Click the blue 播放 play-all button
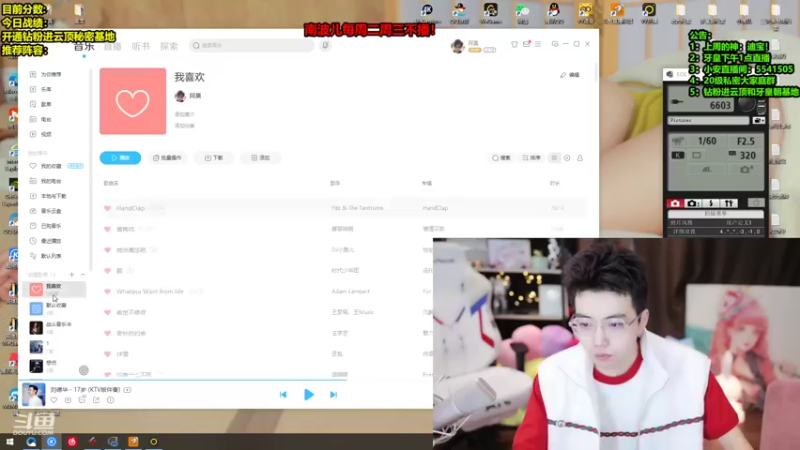This screenshot has width=800, height=450. 120,158
